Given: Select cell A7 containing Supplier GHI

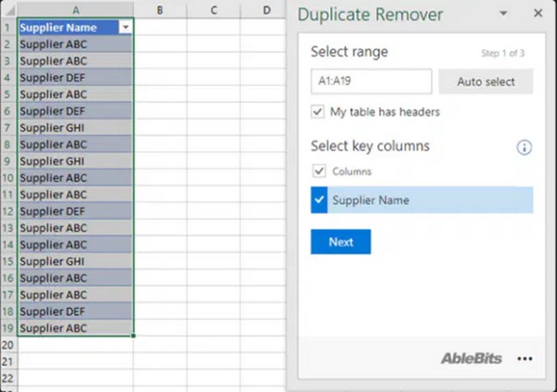Looking at the screenshot, I should click(75, 127).
